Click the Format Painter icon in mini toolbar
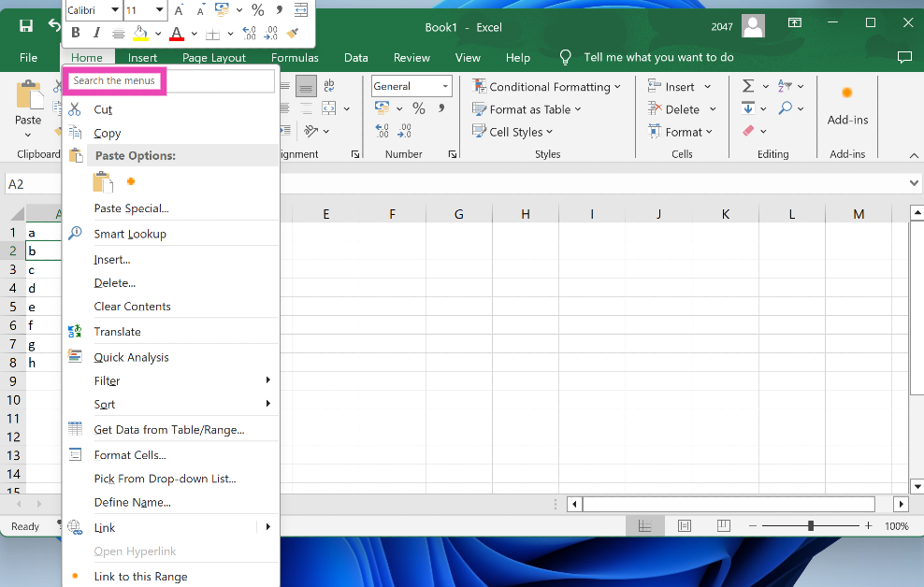 pos(293,34)
